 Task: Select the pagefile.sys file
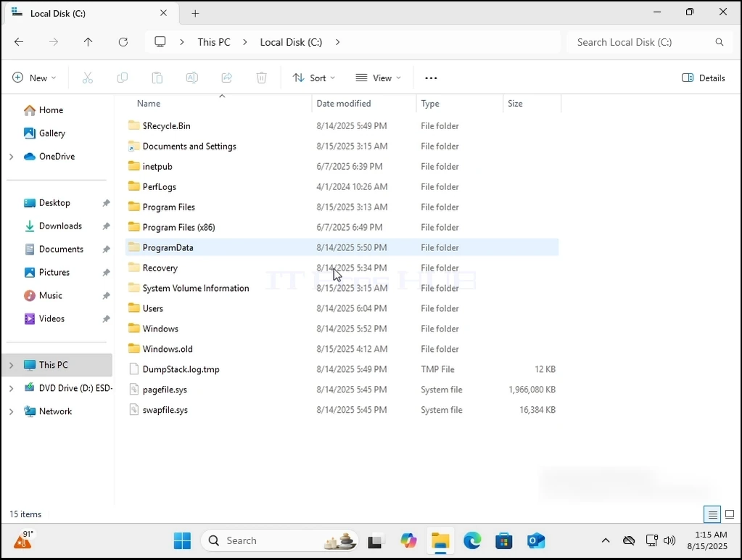click(342, 390)
